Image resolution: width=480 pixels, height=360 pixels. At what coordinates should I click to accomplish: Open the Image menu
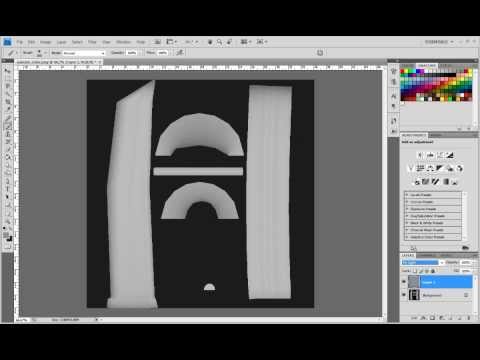(46, 42)
